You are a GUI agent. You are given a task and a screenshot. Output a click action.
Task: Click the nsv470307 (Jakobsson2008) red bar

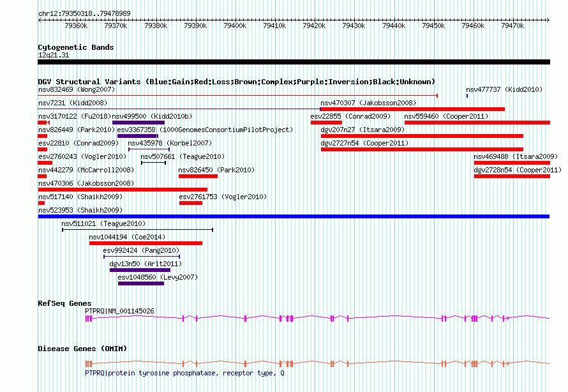[x=412, y=109]
